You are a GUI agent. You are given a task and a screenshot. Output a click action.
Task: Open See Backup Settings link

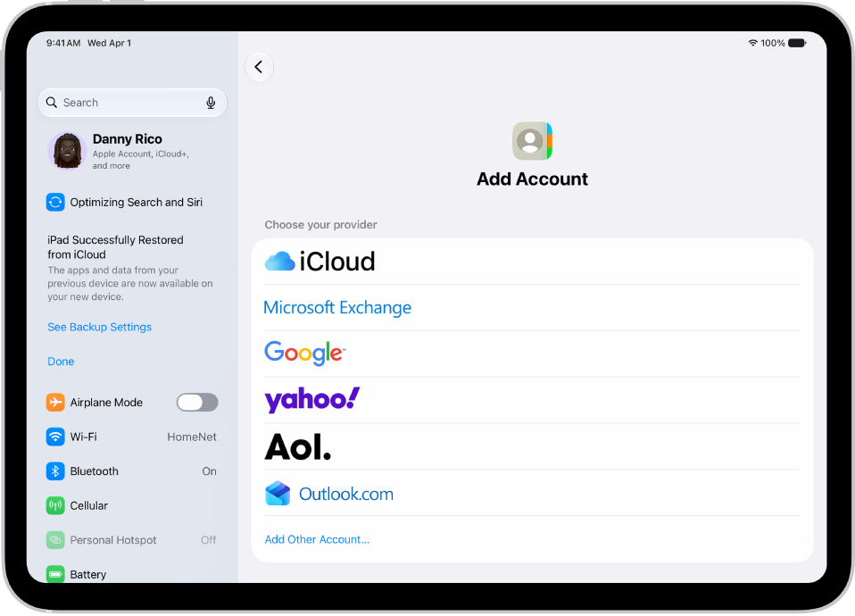pos(99,327)
